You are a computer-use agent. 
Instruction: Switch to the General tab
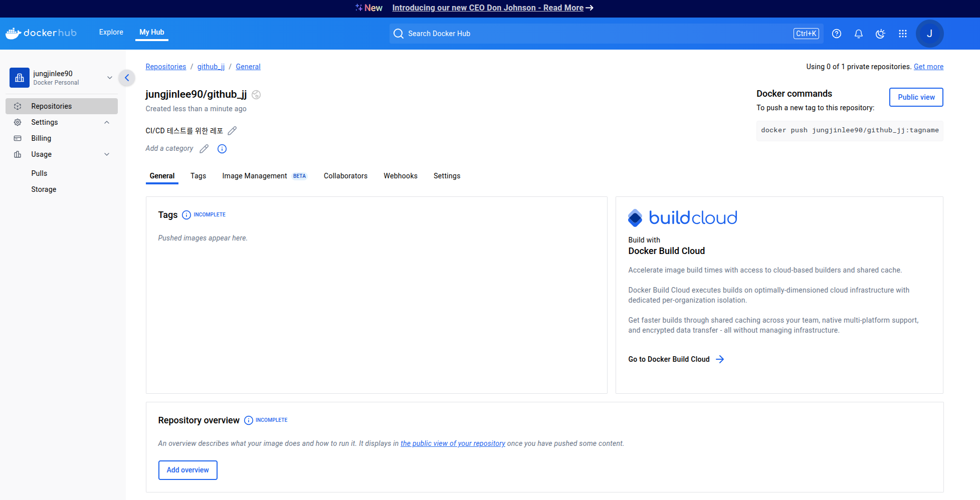[162, 176]
